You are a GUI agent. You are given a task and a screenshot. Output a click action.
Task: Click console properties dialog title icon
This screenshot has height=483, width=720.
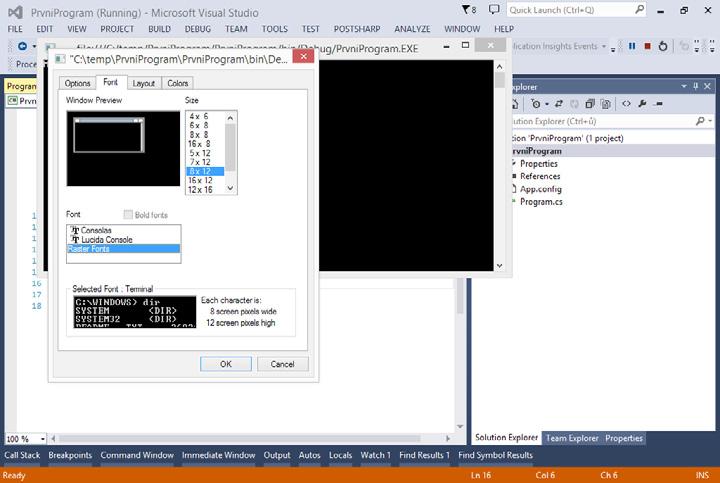click(x=60, y=59)
